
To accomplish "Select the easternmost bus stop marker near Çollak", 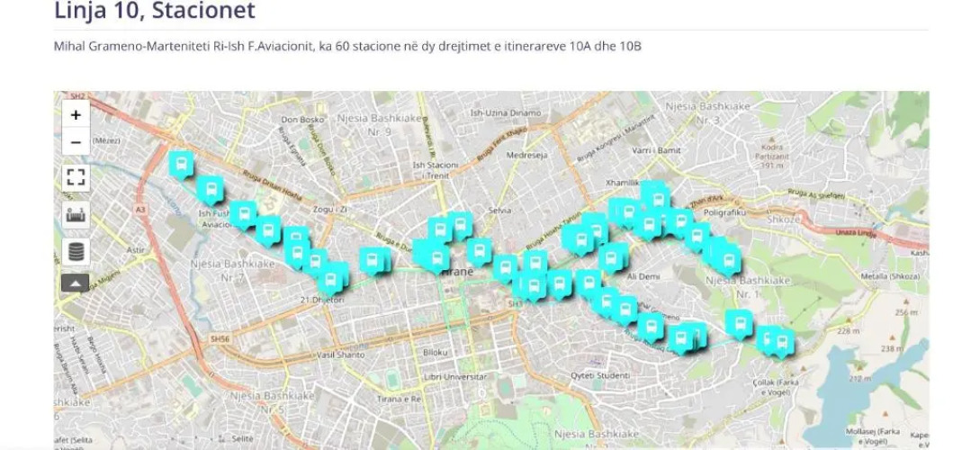I will click(782, 343).
